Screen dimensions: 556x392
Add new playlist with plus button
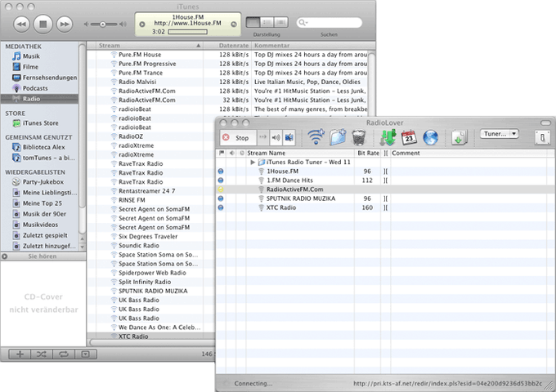click(x=20, y=354)
